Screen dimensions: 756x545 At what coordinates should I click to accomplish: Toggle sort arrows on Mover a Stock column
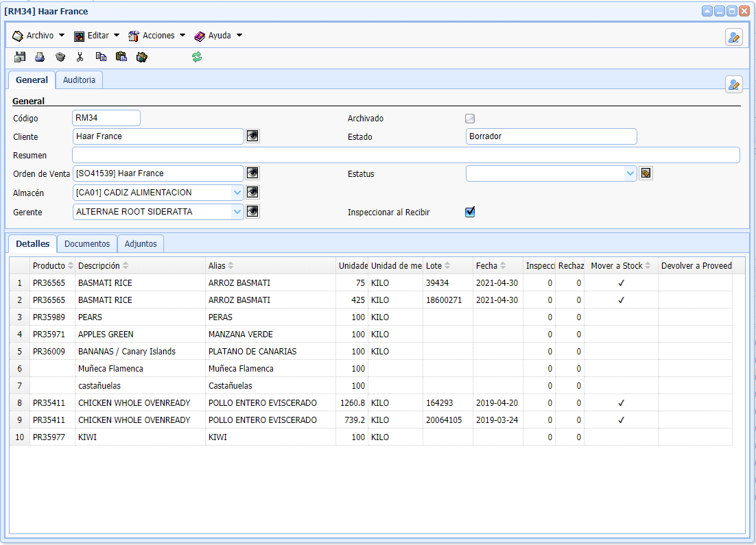coord(648,265)
